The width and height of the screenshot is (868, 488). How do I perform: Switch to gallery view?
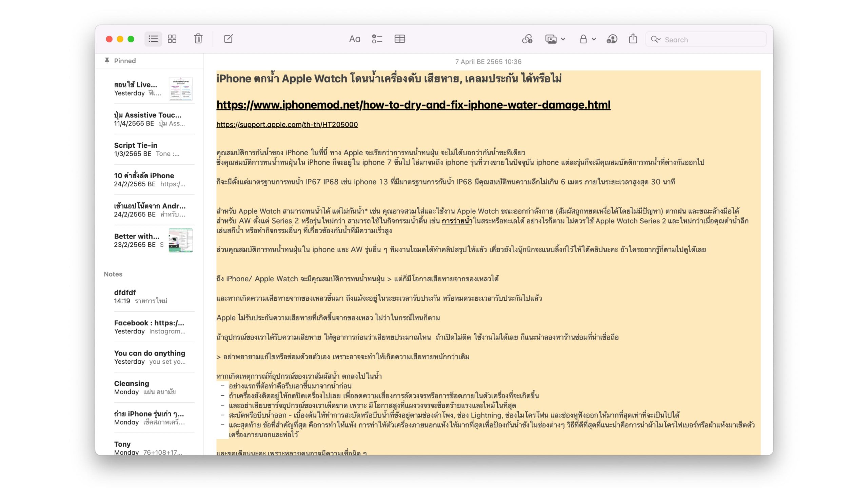point(172,39)
